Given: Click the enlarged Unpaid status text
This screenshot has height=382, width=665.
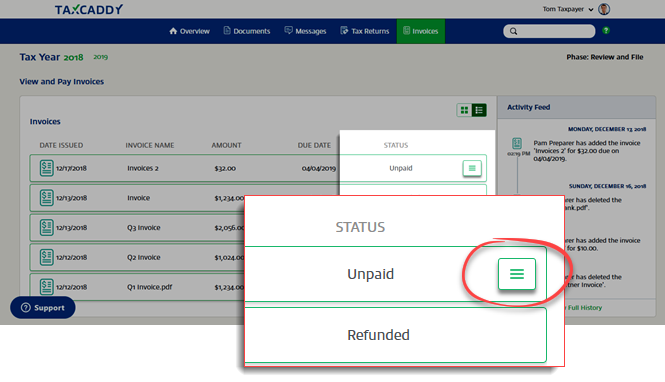Looking at the screenshot, I should pyautogui.click(x=370, y=274).
